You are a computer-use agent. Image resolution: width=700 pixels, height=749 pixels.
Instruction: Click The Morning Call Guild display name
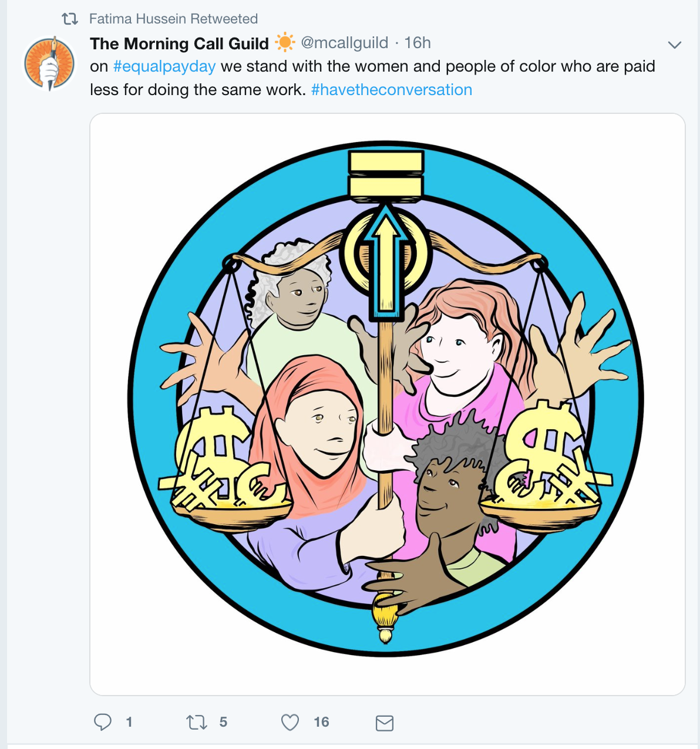[x=179, y=43]
